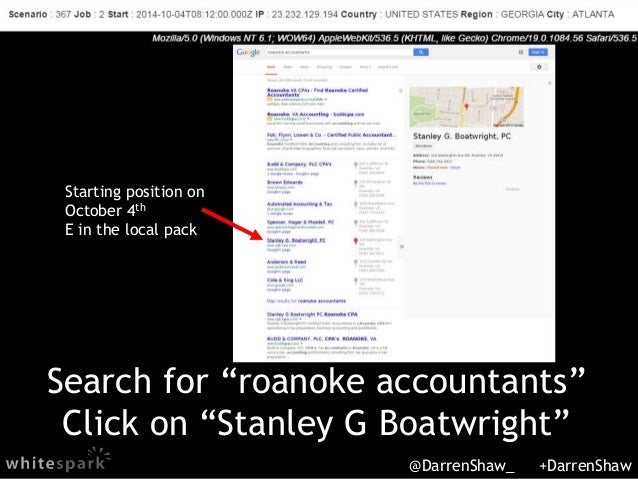Click map pin beside Spencer, Hager & Mosdell
Viewport: 638px width, 479px height.
click(x=356, y=223)
